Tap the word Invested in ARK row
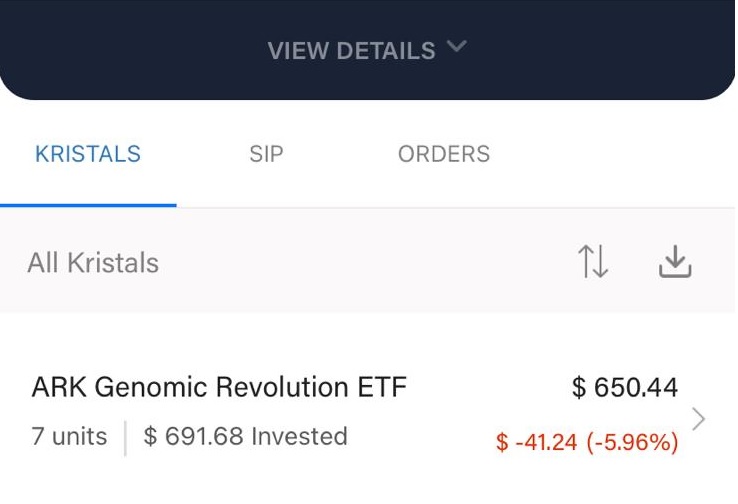Screen dimensions: 738x504 click(x=299, y=436)
